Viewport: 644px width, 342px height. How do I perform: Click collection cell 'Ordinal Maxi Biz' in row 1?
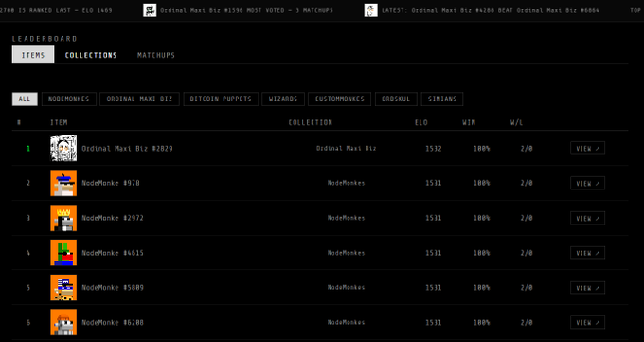tap(347, 149)
